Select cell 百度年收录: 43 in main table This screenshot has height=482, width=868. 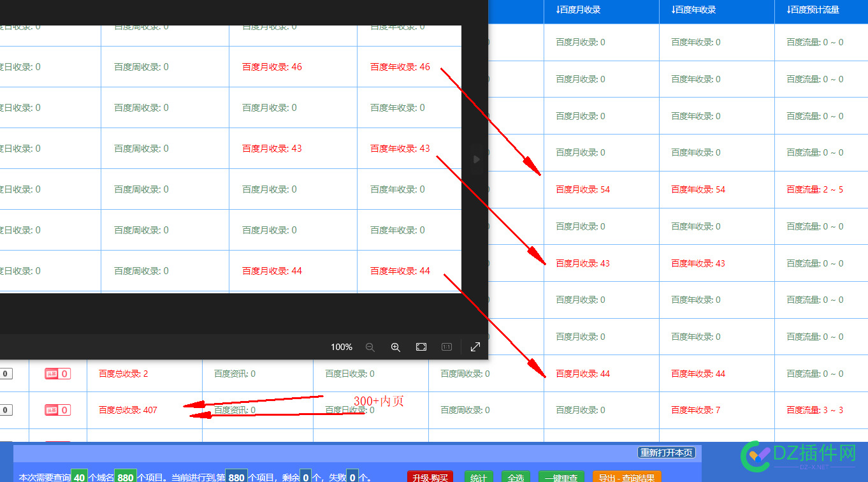click(698, 263)
